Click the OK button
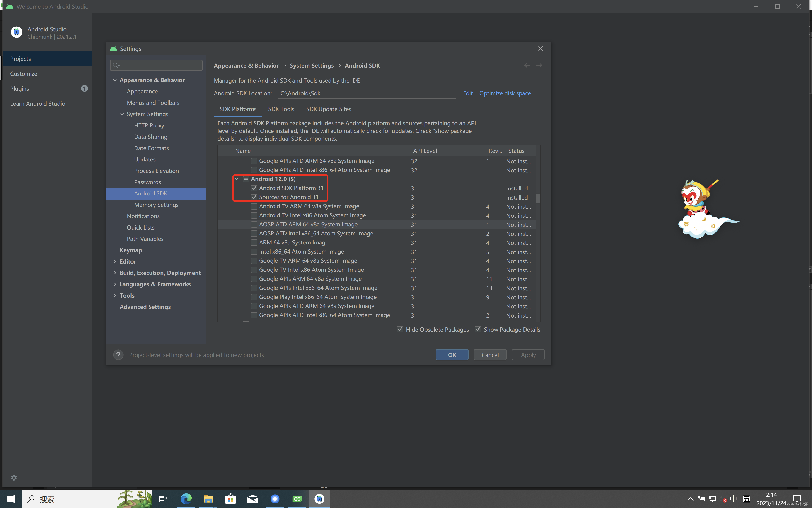The height and width of the screenshot is (508, 812). click(452, 355)
